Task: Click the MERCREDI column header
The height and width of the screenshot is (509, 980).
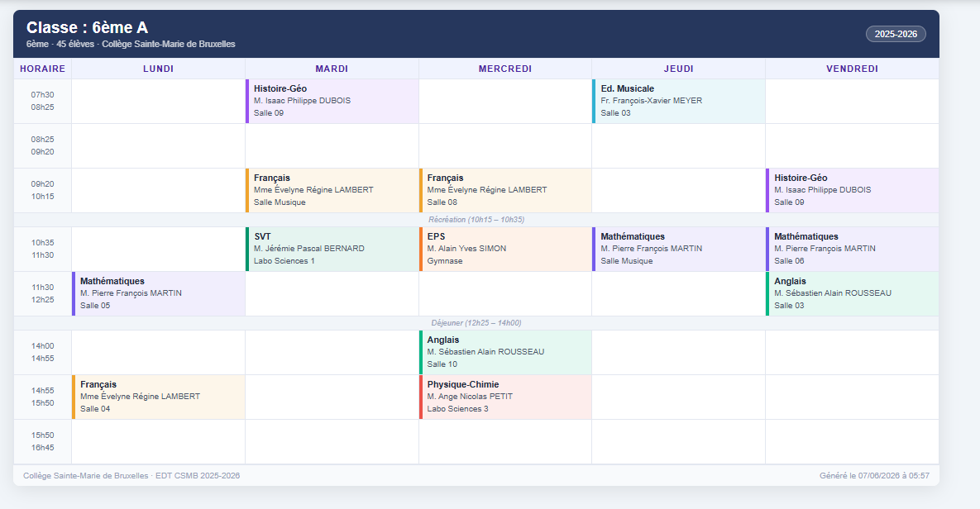Action: point(505,69)
